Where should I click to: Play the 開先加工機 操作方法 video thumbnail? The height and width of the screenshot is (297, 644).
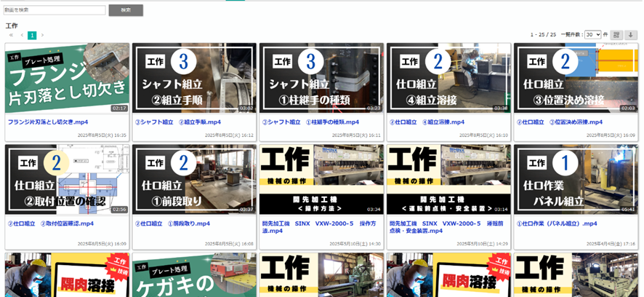[321, 179]
